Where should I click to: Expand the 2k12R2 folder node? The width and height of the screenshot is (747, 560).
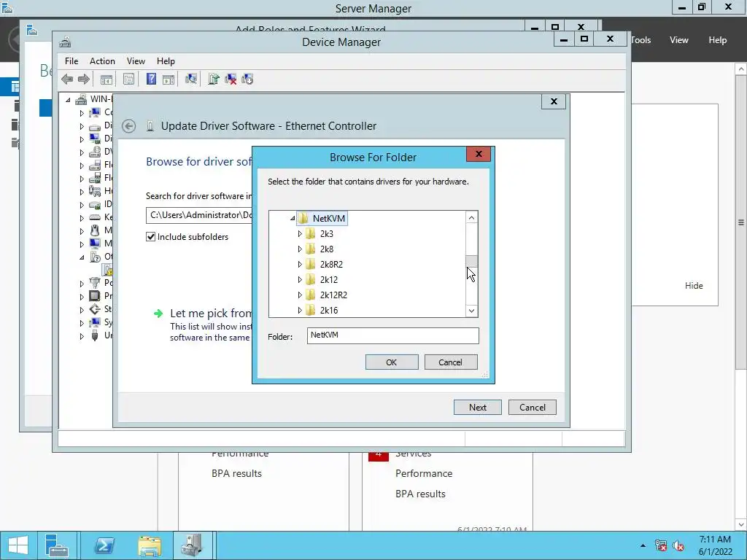click(300, 295)
